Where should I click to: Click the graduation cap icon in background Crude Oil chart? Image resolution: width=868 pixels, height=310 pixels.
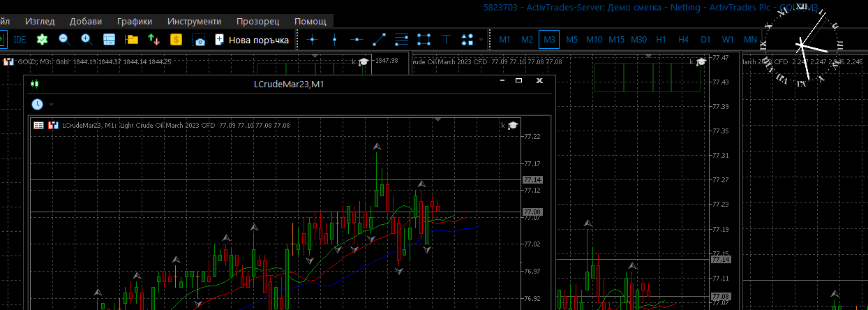[x=701, y=61]
